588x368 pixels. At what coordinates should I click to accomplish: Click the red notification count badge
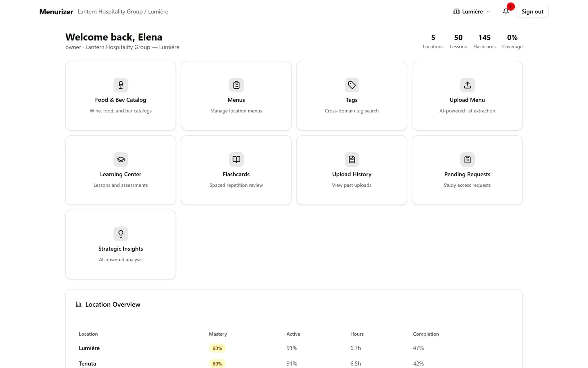tap(510, 7)
